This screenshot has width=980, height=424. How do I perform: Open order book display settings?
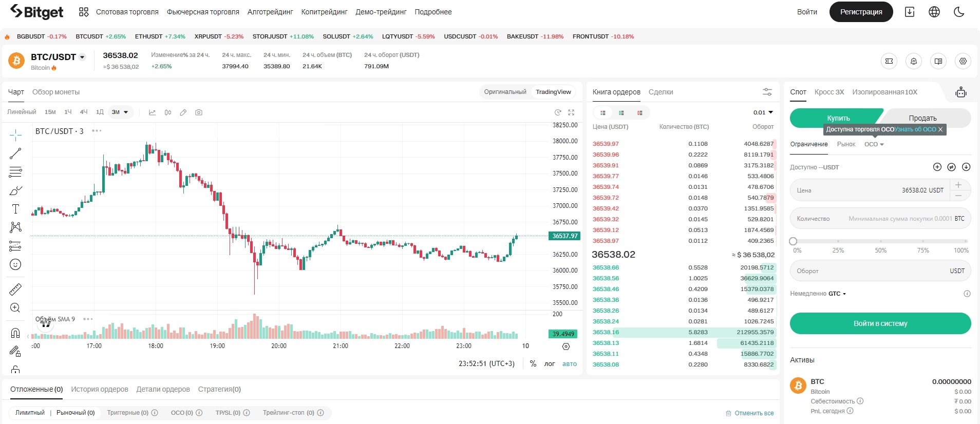tap(767, 92)
